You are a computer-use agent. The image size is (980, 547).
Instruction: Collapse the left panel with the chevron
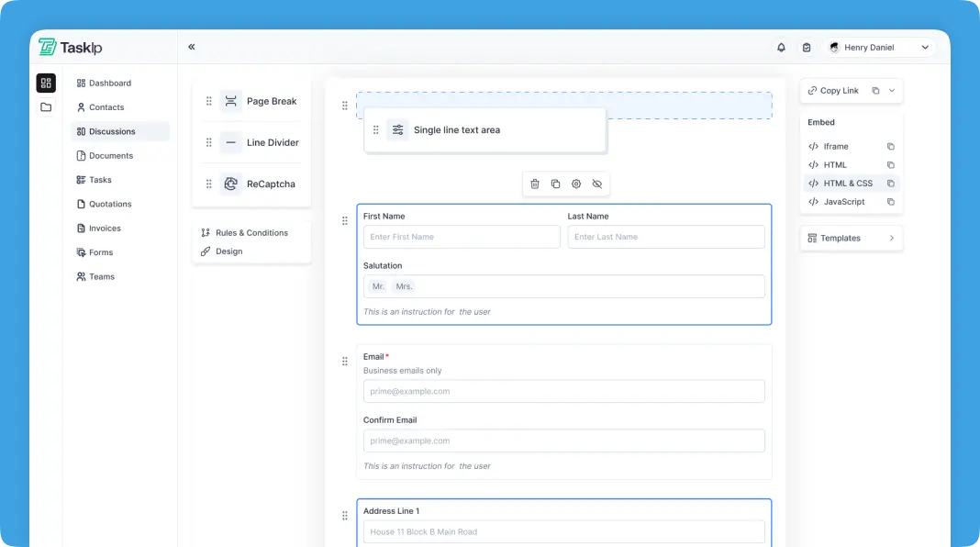click(192, 46)
